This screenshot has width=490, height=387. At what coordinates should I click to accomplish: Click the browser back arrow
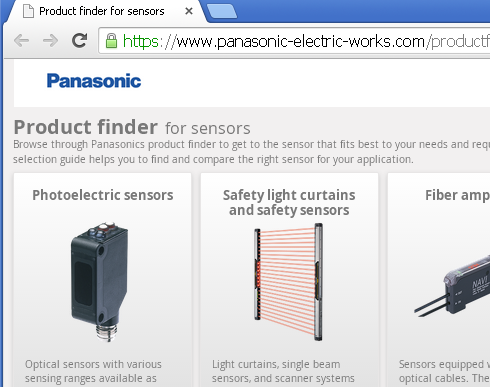pos(22,41)
